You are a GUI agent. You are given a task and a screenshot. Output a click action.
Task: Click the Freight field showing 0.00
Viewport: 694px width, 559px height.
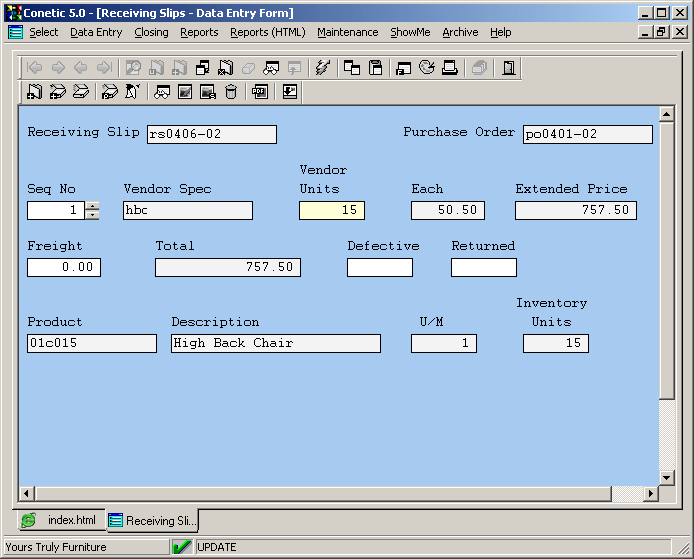[x=64, y=267]
